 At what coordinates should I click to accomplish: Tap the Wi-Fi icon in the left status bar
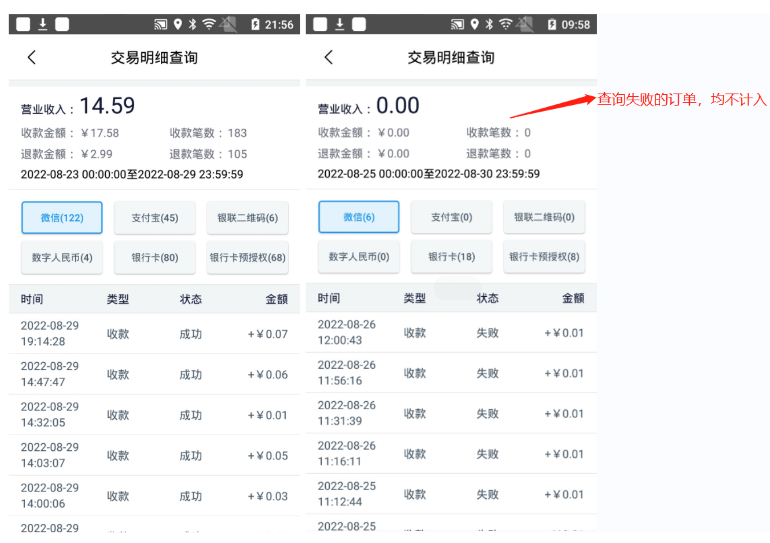209,24
